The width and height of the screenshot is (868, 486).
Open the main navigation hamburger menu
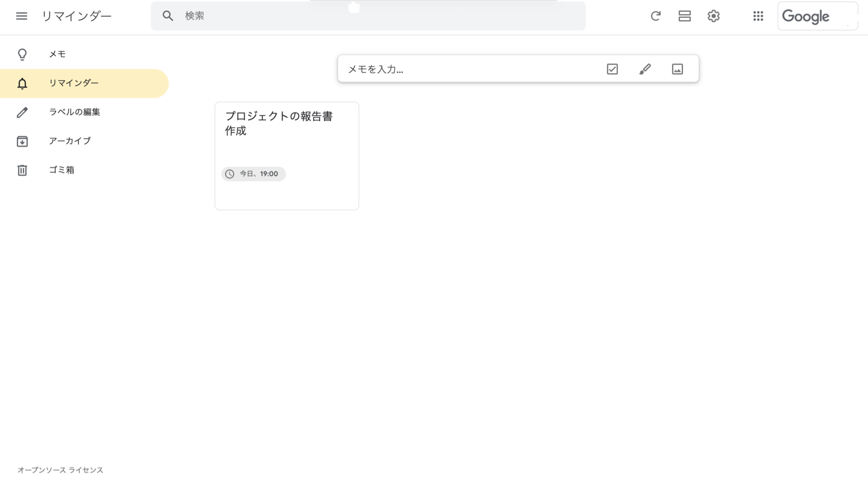pos(21,16)
